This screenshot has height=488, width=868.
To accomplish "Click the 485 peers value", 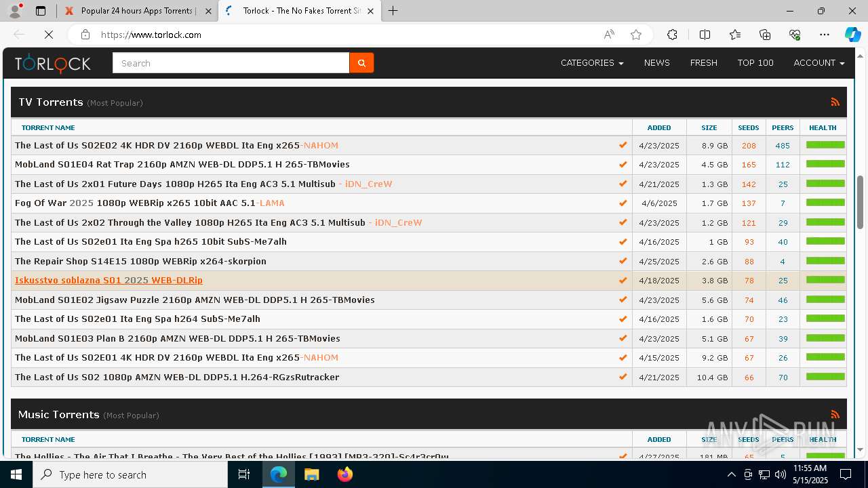I will pyautogui.click(x=783, y=146).
